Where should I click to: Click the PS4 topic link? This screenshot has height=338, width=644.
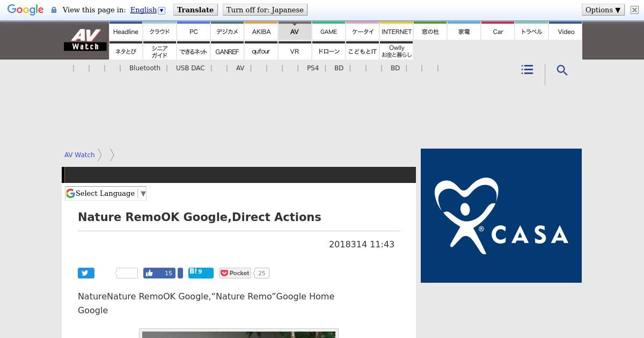(x=313, y=68)
